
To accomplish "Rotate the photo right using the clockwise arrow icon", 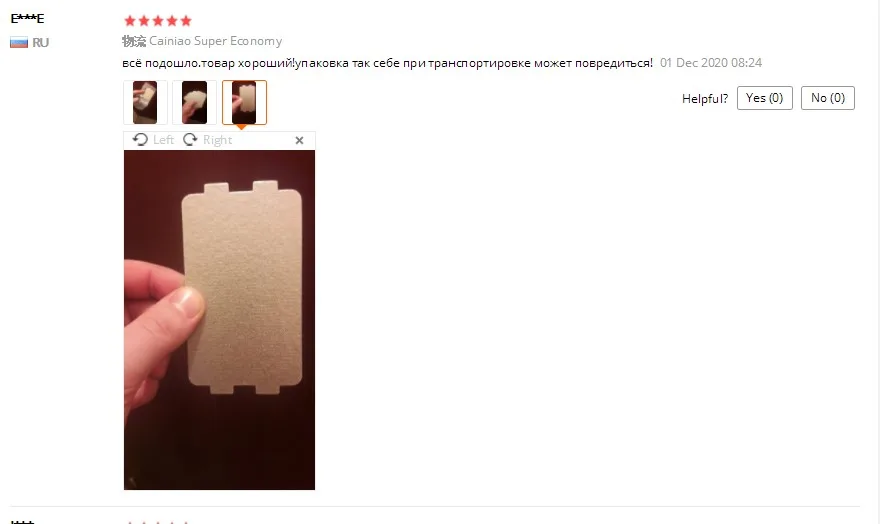I will coord(190,140).
